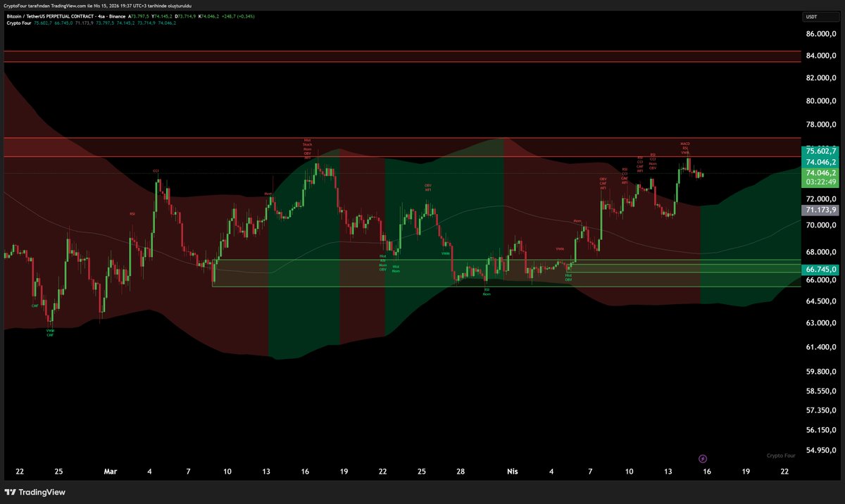
Task: Click the 78.000,0 price axis label
Action: point(821,125)
